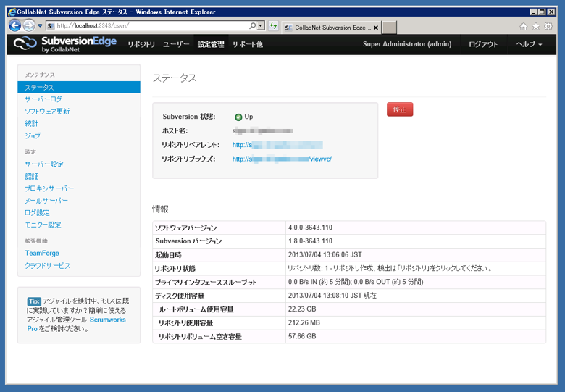Click the browser Back arrow button
The width and height of the screenshot is (565, 392).
(14, 25)
